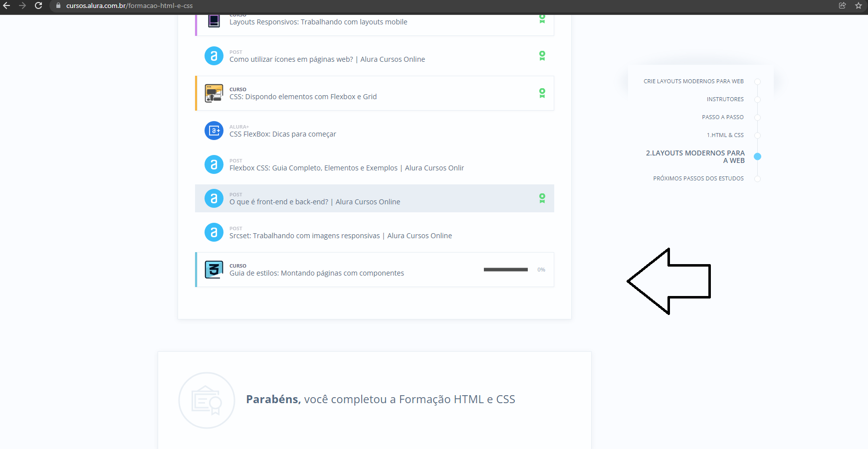Click the Flexbox e Grid course icon

pos(214,93)
